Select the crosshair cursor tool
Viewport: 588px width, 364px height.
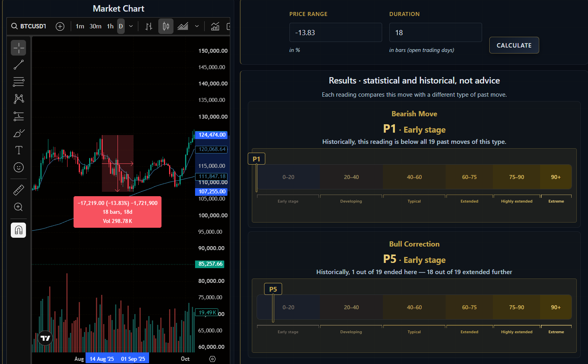coord(18,48)
